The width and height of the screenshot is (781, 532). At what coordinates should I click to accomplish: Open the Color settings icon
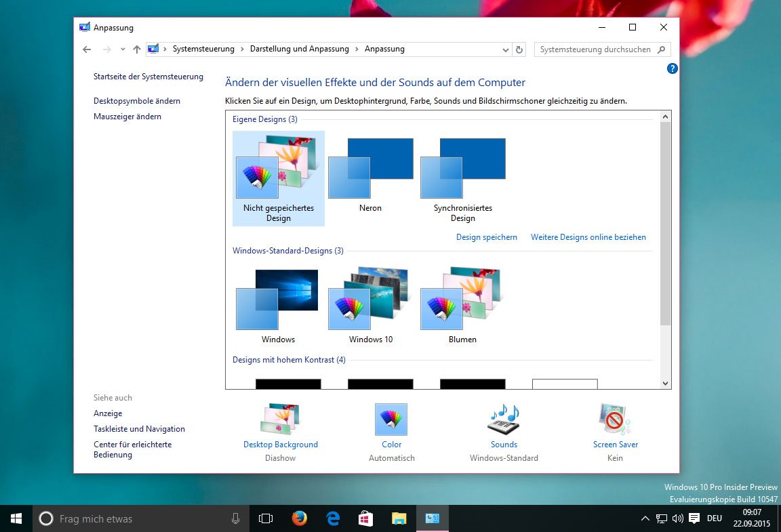pyautogui.click(x=391, y=418)
